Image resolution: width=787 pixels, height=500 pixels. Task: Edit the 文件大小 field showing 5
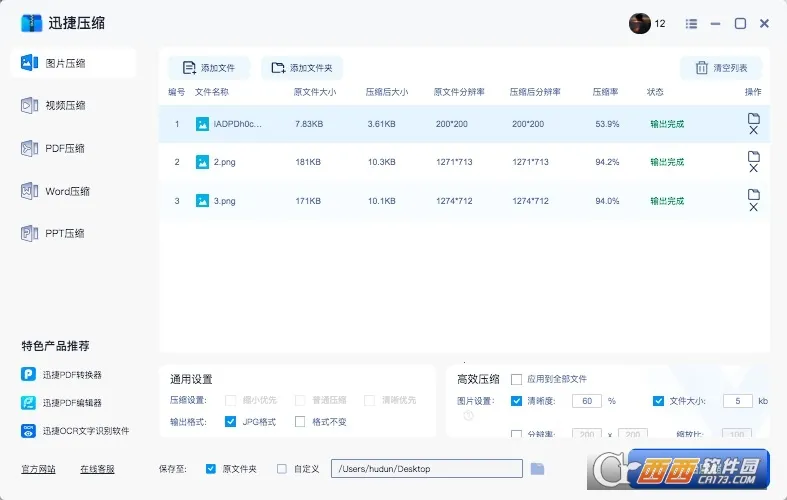[x=738, y=401]
